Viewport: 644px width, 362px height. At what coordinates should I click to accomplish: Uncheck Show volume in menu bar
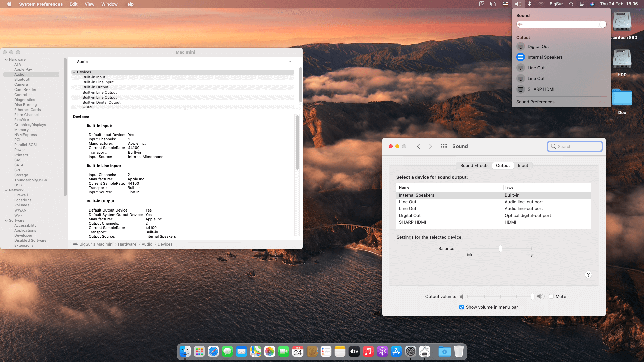pyautogui.click(x=462, y=307)
